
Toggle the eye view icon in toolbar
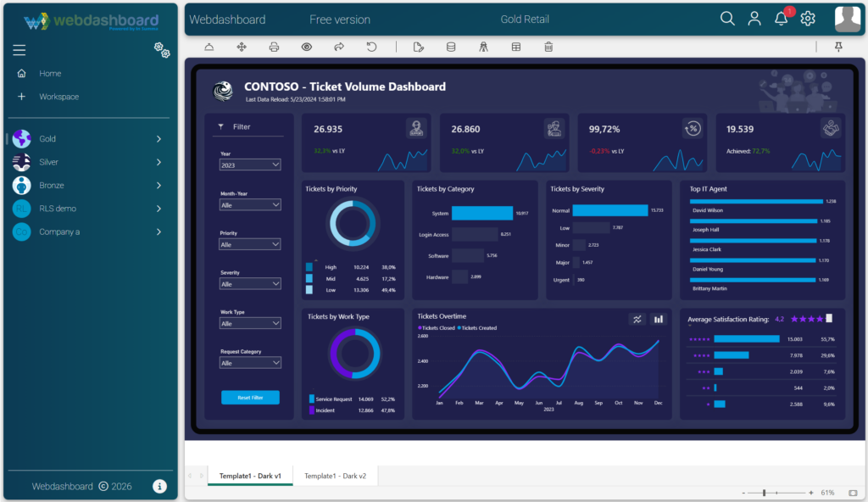pyautogui.click(x=306, y=47)
